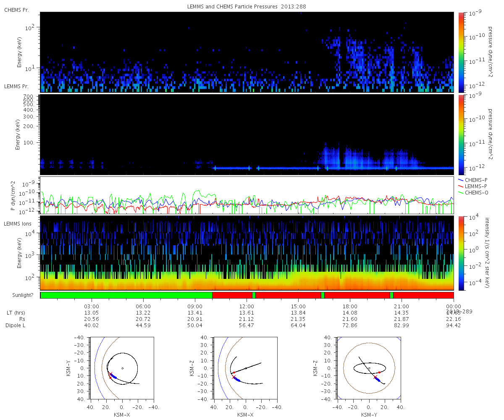Viewport: 504px width, 420px height.
Task: Click the LT (hrs) row label
Action: click(x=16, y=313)
